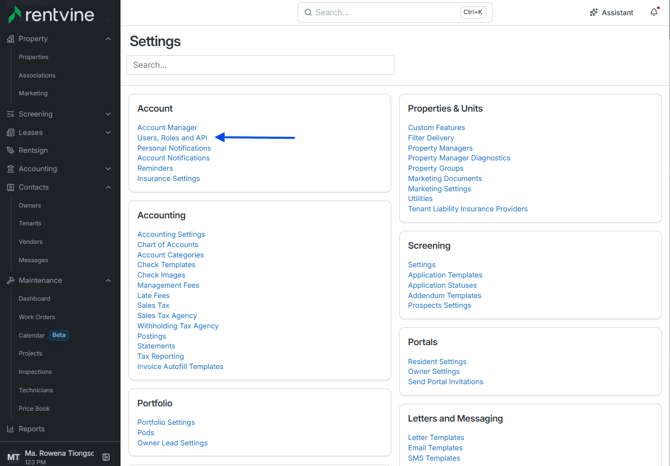Open Application Templates link
The height and width of the screenshot is (466, 670).
pyautogui.click(x=445, y=275)
